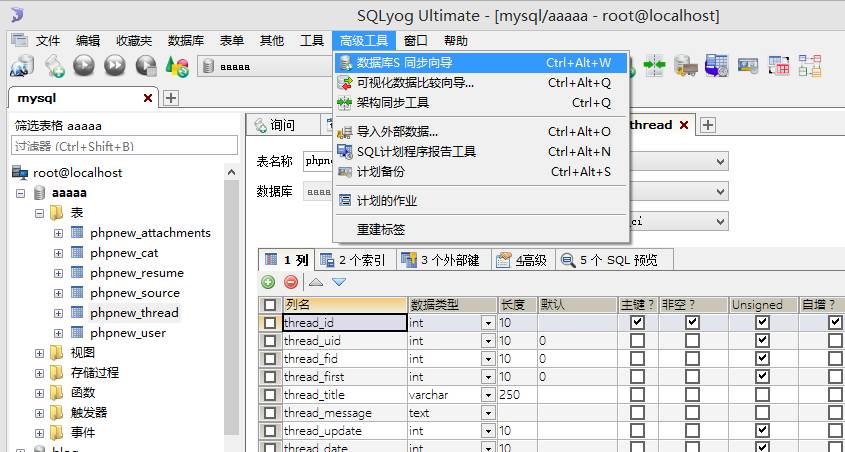This screenshot has width=845, height=452.
Task: Open the schema designer diagram icon
Action: (x=810, y=65)
